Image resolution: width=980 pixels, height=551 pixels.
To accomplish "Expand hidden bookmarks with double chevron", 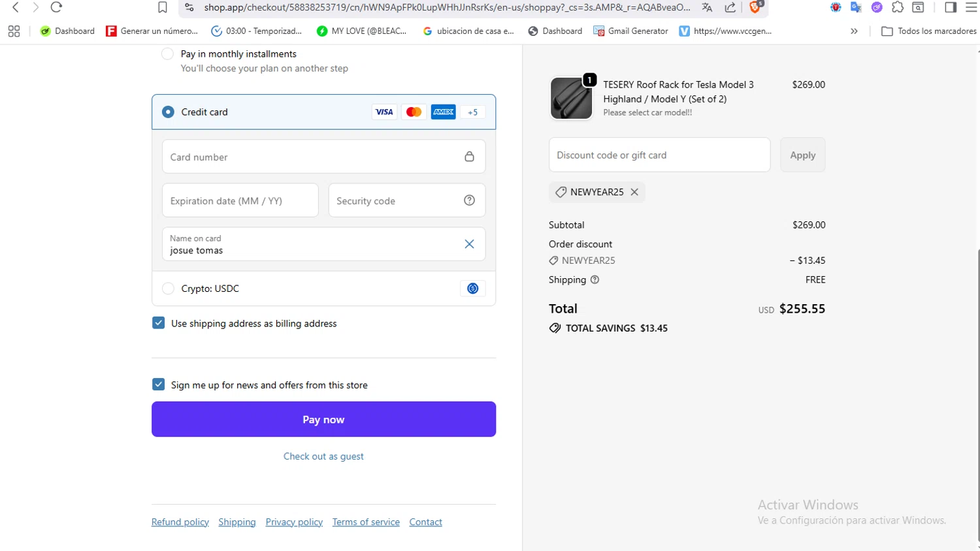I will [854, 31].
